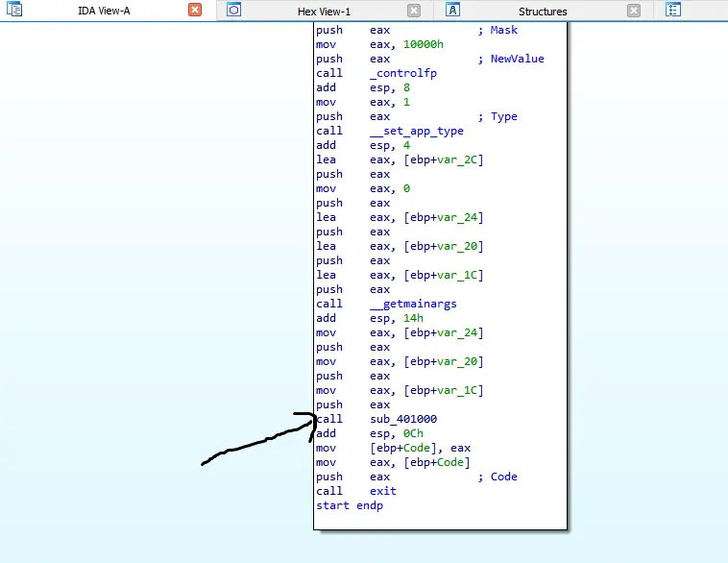728x563 pixels.
Task: Select the exit function name
Action: [x=383, y=491]
